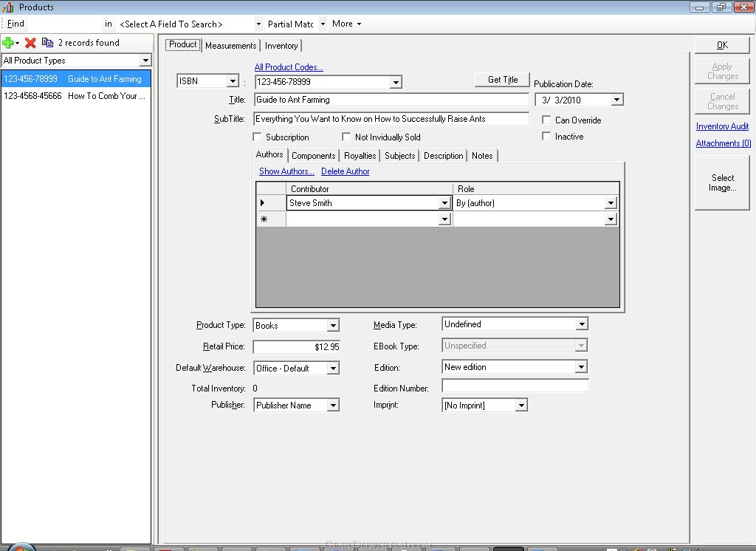Screen dimensions: 756x551
Task: Select the Guide to Ant Farming record
Action: (x=76, y=78)
